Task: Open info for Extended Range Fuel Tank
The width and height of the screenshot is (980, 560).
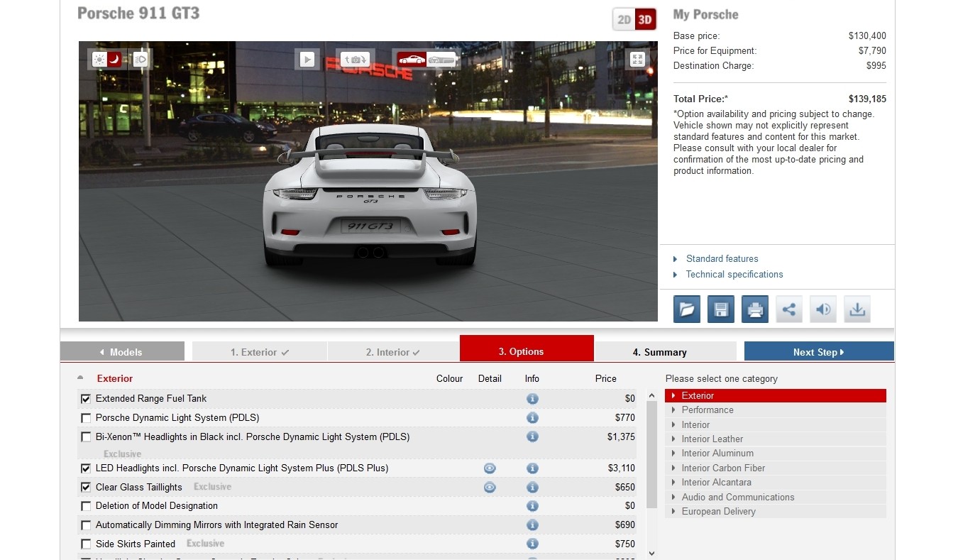Action: coord(532,399)
